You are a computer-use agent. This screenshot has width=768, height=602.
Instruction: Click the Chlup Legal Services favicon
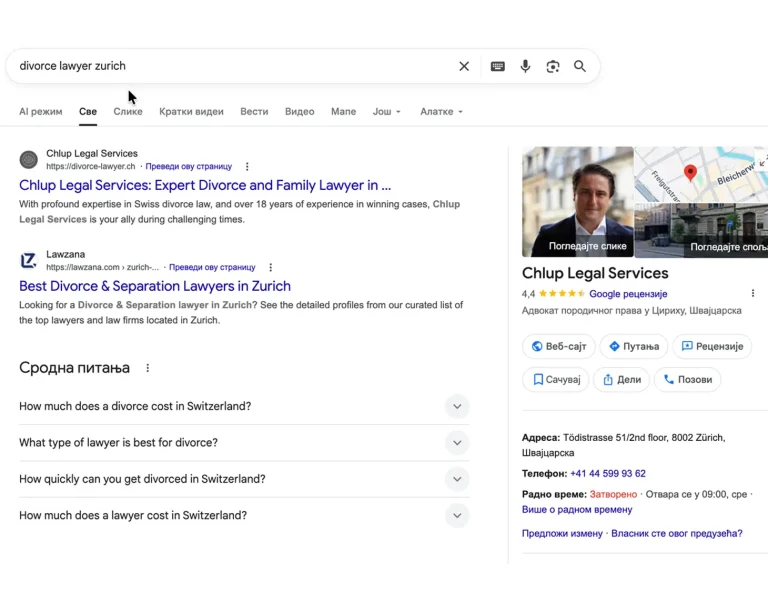28,160
